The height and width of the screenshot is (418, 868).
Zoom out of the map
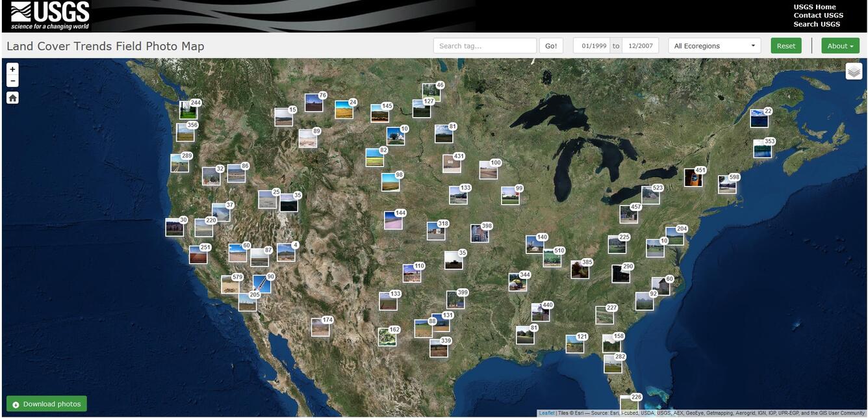click(x=12, y=81)
